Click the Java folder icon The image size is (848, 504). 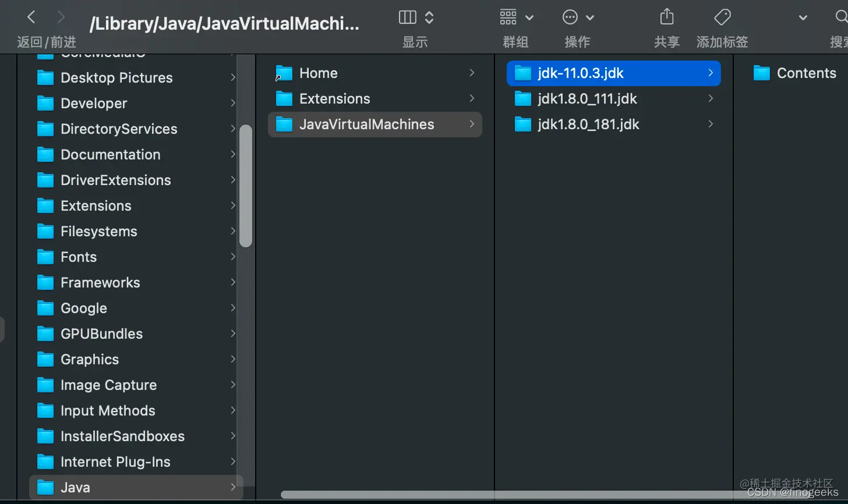tap(45, 487)
